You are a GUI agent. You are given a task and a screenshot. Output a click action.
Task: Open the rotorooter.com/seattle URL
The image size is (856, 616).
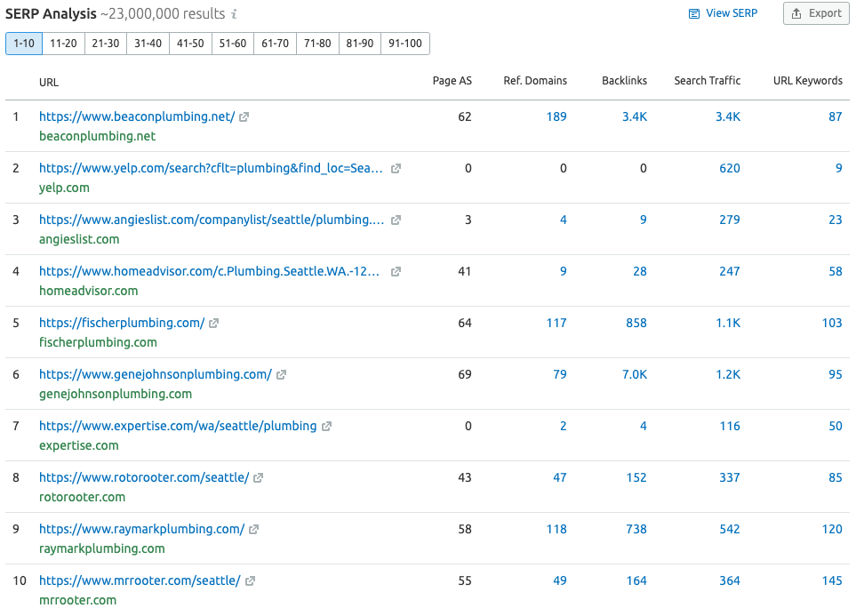pos(144,477)
